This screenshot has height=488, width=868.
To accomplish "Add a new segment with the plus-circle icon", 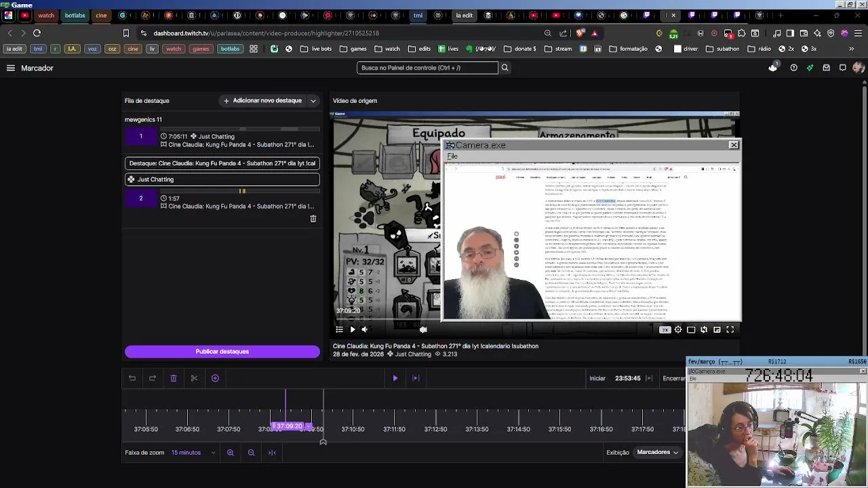I will tap(215, 378).
